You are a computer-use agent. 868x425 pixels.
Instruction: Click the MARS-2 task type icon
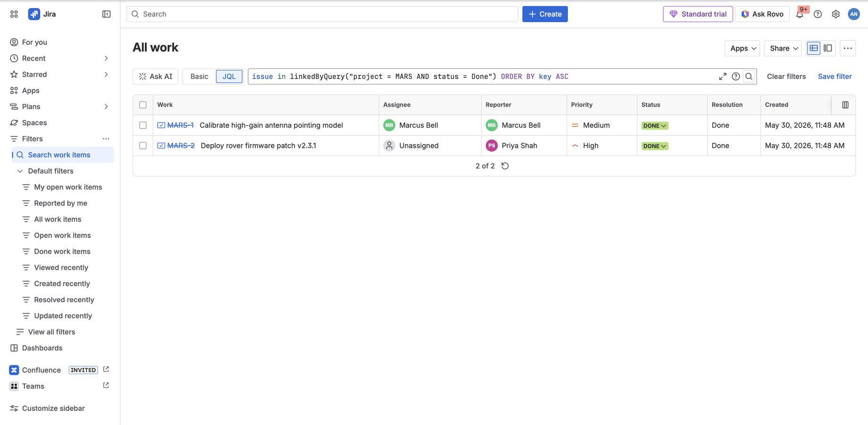click(161, 145)
